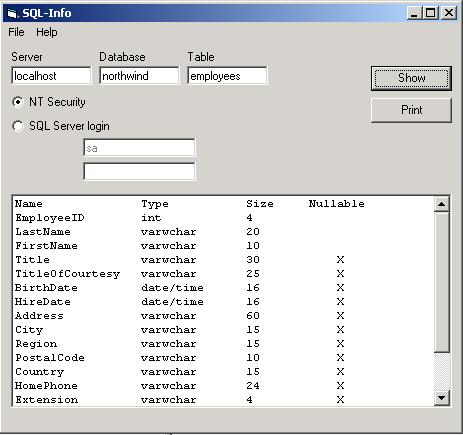463x435 pixels.
Task: Click the username field showing sa
Action: tap(139, 148)
